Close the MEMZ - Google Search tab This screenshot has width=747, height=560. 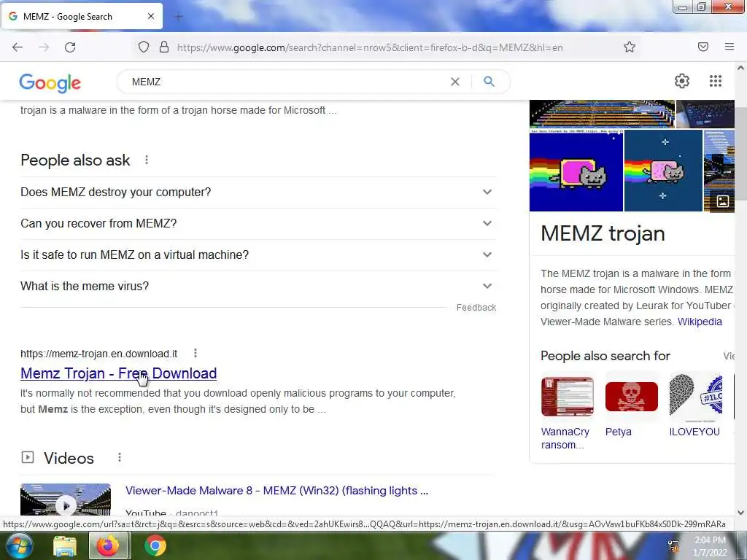tap(150, 16)
